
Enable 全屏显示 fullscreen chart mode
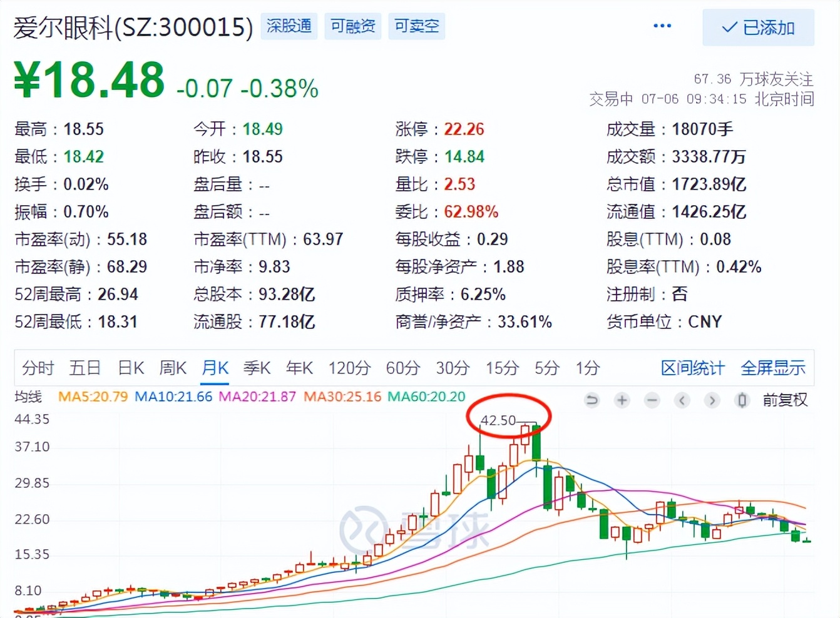773,368
